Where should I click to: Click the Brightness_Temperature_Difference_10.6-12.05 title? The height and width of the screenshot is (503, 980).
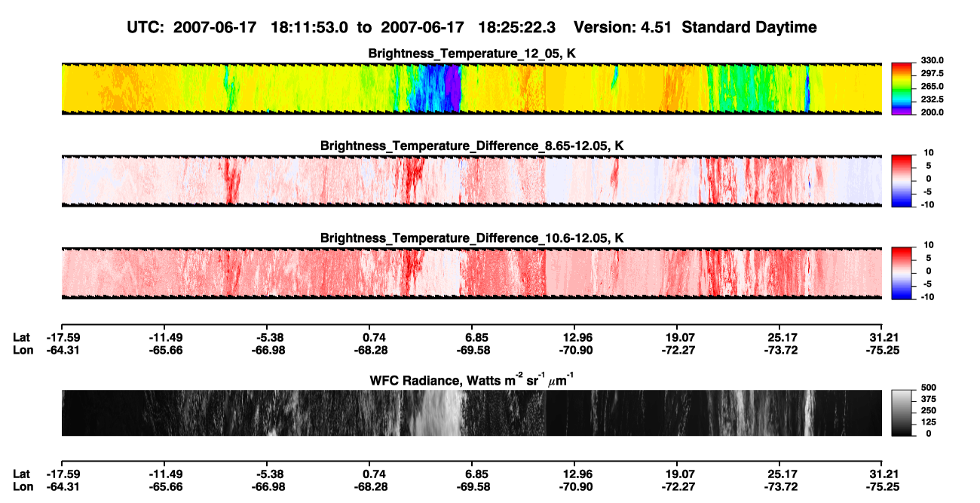point(472,238)
